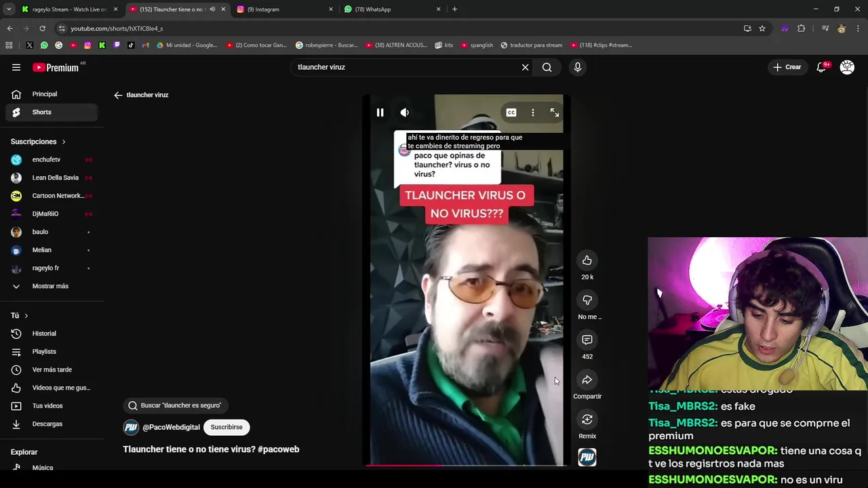868x488 pixels.
Task: Open the 'traductor para stream' bookmark
Action: [x=532, y=45]
